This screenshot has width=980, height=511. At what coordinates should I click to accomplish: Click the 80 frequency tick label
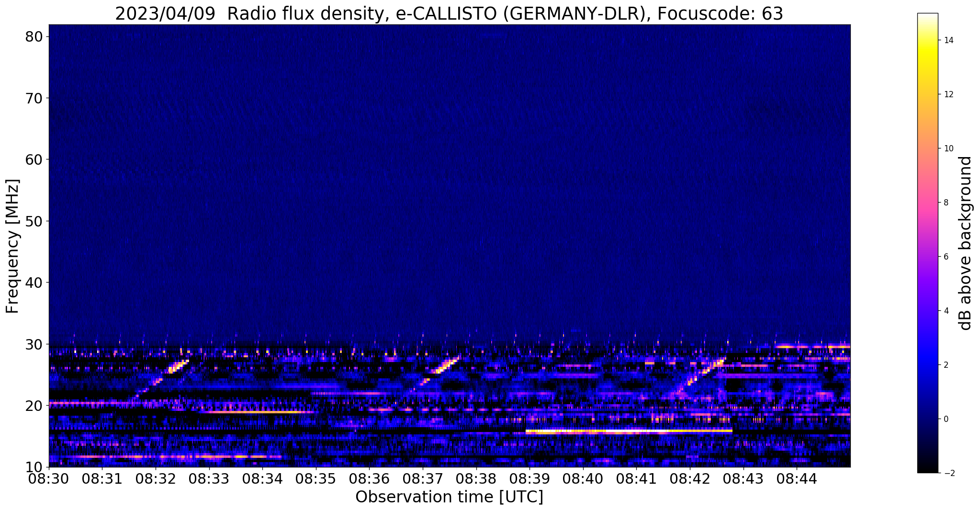coord(34,37)
